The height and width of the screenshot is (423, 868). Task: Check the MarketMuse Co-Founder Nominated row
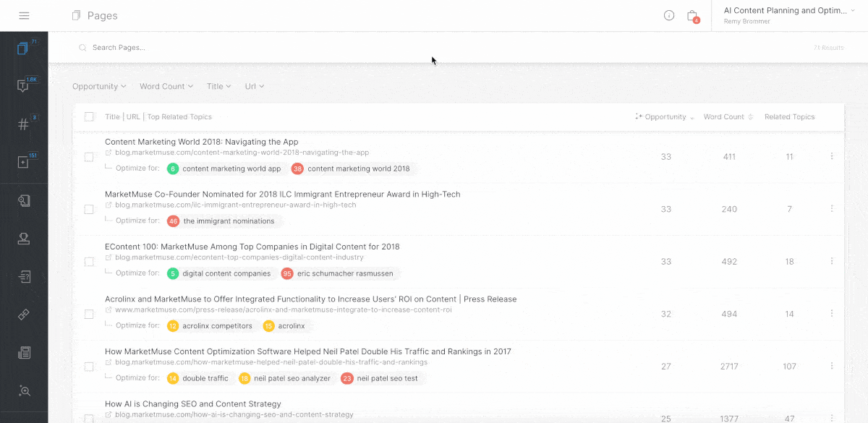click(x=89, y=209)
